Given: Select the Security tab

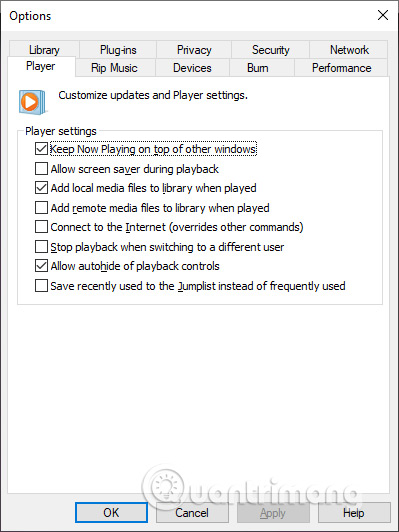Looking at the screenshot, I should (270, 50).
